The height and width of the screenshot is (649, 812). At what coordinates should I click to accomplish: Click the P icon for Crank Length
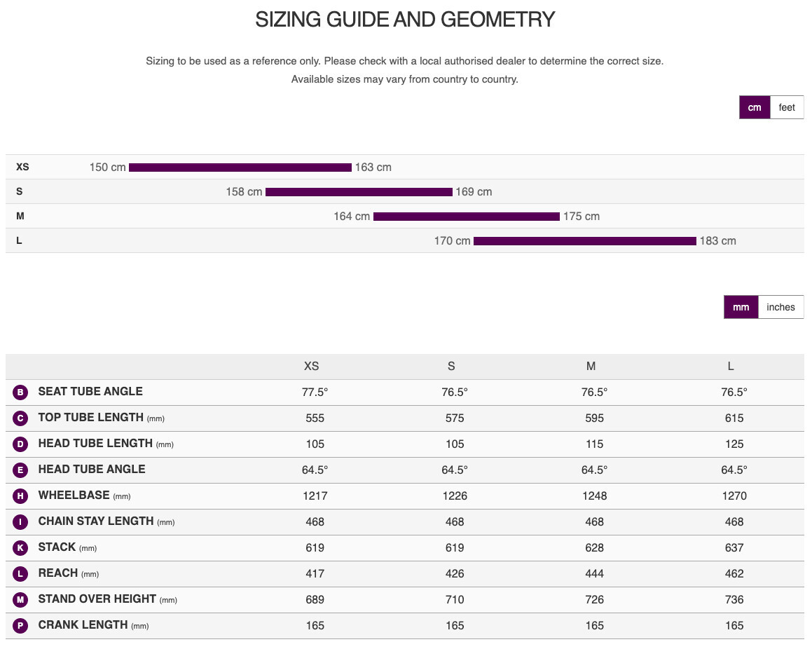(20, 625)
